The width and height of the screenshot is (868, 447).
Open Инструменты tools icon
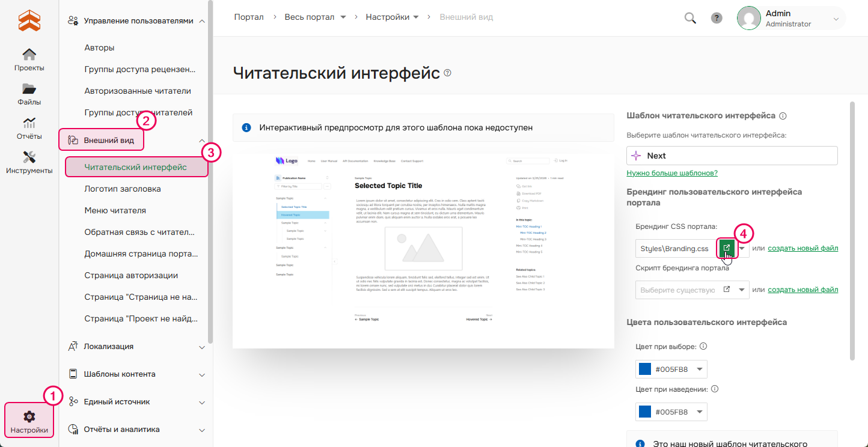coord(29,157)
